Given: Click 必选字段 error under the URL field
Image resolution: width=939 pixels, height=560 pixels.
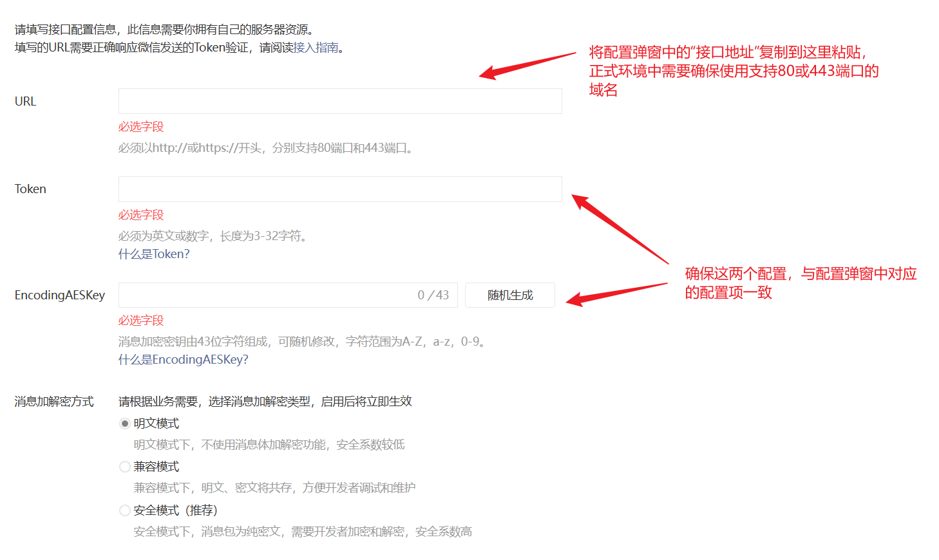Looking at the screenshot, I should pyautogui.click(x=141, y=127).
